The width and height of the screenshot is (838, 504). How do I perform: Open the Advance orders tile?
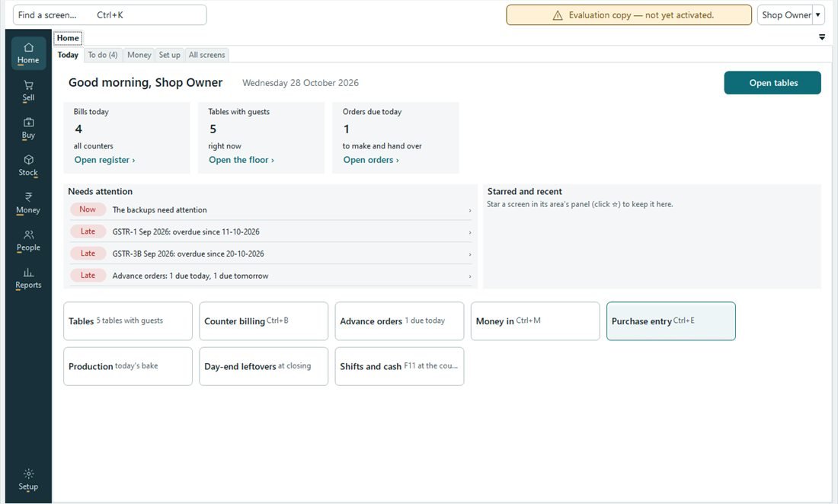point(399,321)
